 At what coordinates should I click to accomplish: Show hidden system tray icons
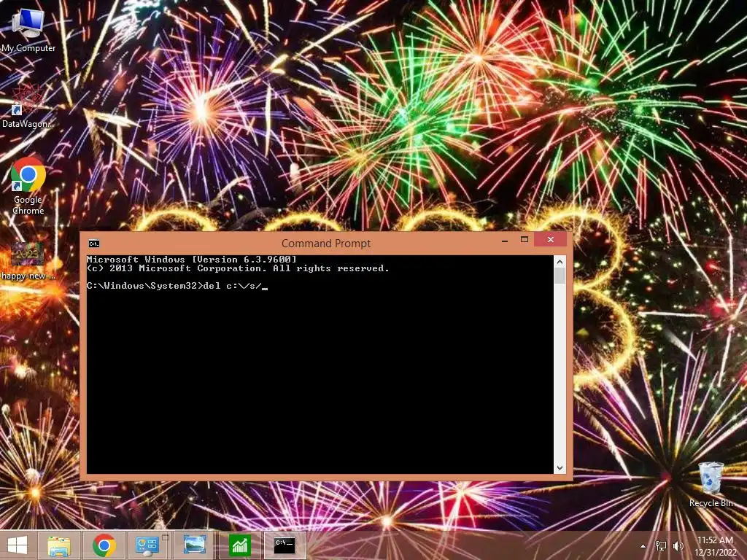coord(643,546)
